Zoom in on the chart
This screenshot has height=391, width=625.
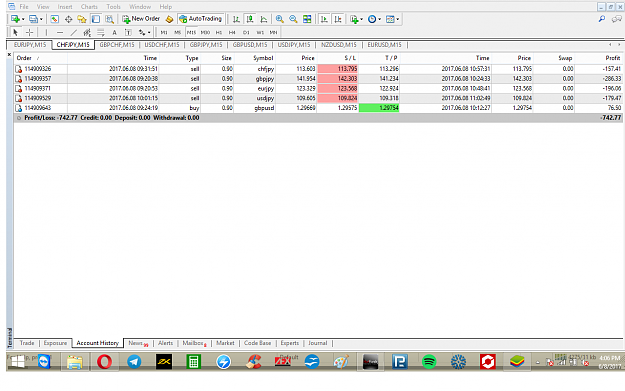pos(279,19)
